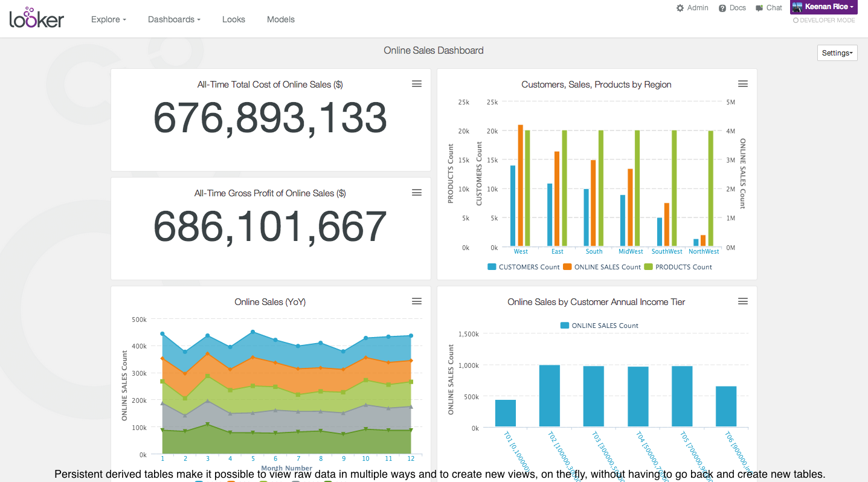Expand the Dashboards menu
868x482 pixels.
click(x=174, y=19)
